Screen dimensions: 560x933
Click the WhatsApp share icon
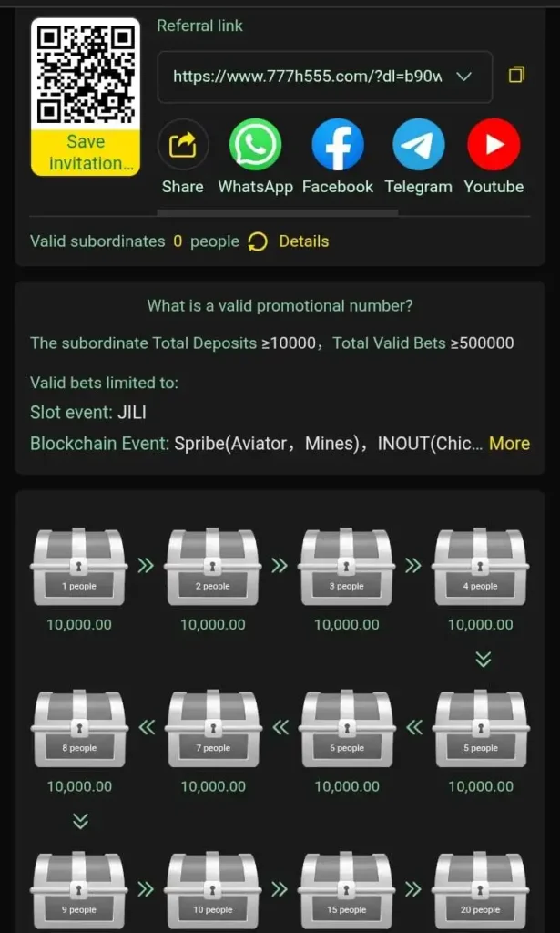point(255,145)
